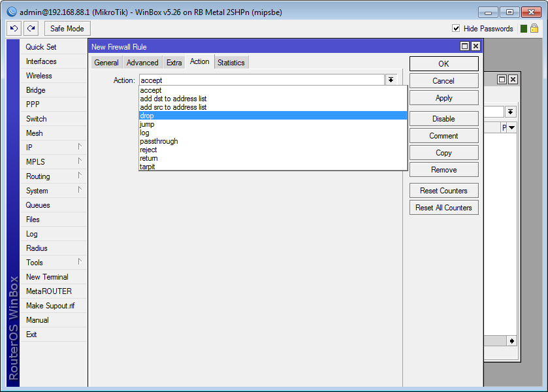The width and height of the screenshot is (548, 392).
Task: Toggle the Hide Passwords checkbox
Action: coord(456,28)
